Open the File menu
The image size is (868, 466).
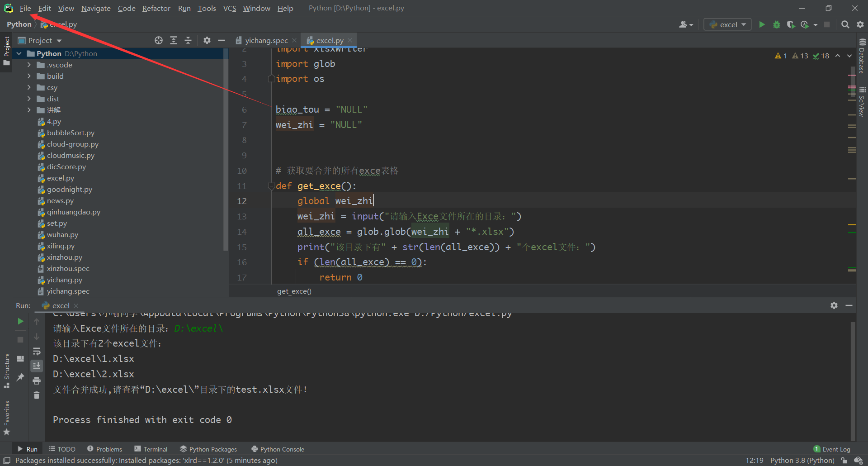[25, 8]
